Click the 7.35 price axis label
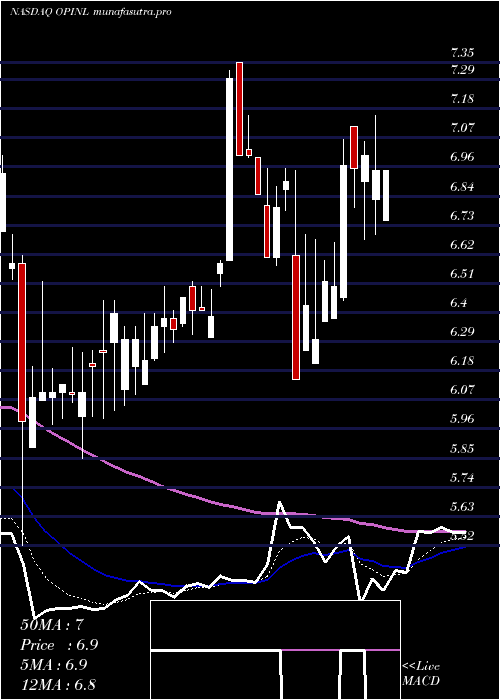This screenshot has height=700, width=500. pos(462,53)
